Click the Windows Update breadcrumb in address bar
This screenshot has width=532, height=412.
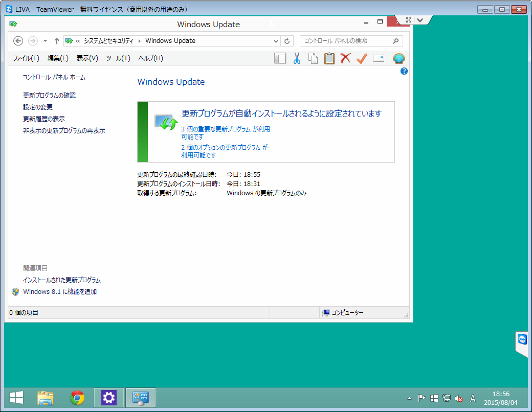[170, 41]
